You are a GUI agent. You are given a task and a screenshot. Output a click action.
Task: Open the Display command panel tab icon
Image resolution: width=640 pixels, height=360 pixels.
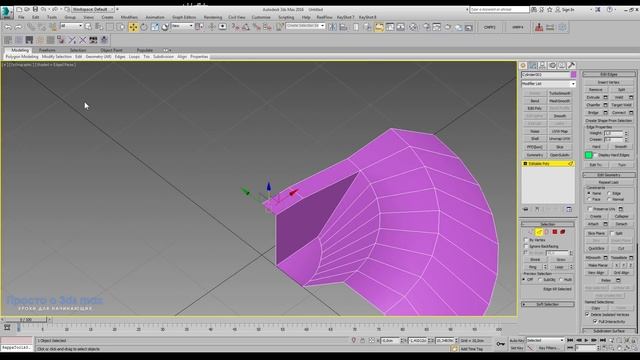click(x=562, y=65)
